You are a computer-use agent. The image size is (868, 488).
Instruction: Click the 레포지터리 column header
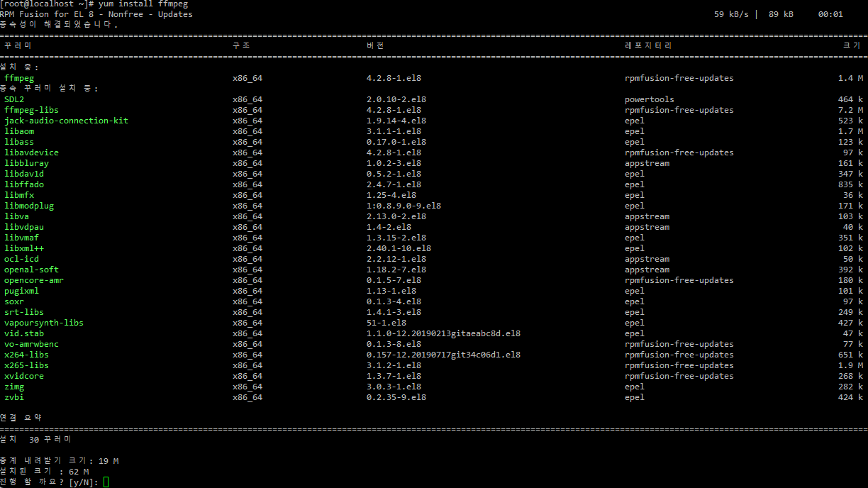click(x=647, y=46)
